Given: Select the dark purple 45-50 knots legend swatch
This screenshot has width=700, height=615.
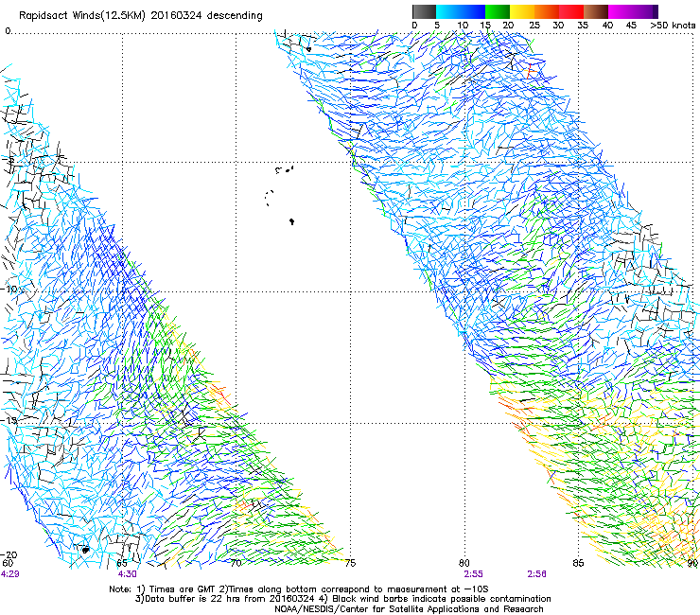Looking at the screenshot, I should pyautogui.click(x=645, y=11).
